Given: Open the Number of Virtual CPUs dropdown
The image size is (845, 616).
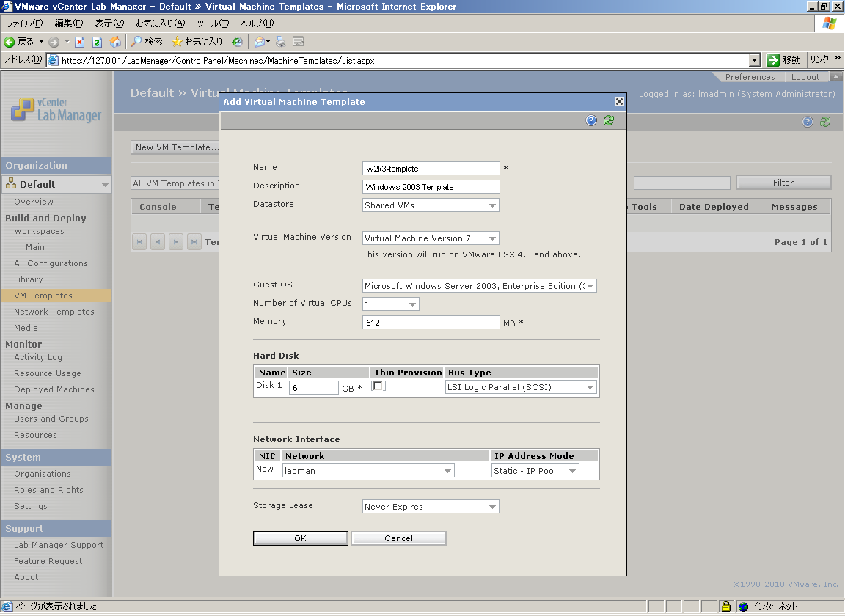Looking at the screenshot, I should pyautogui.click(x=391, y=304).
